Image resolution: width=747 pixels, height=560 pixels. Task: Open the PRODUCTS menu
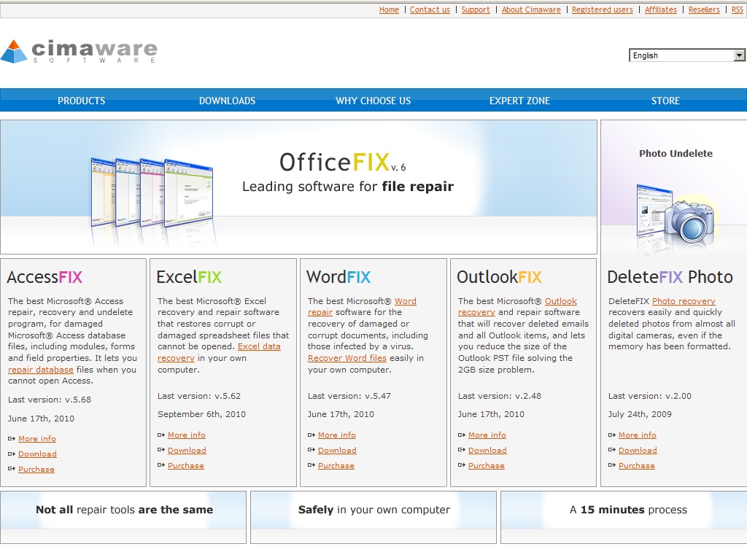point(82,101)
